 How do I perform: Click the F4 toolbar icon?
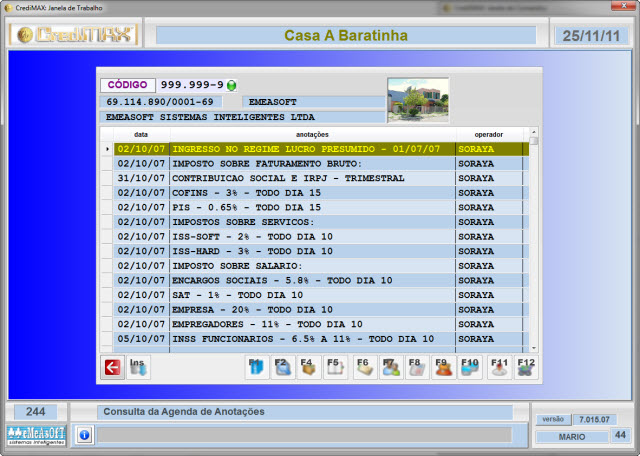[309, 368]
